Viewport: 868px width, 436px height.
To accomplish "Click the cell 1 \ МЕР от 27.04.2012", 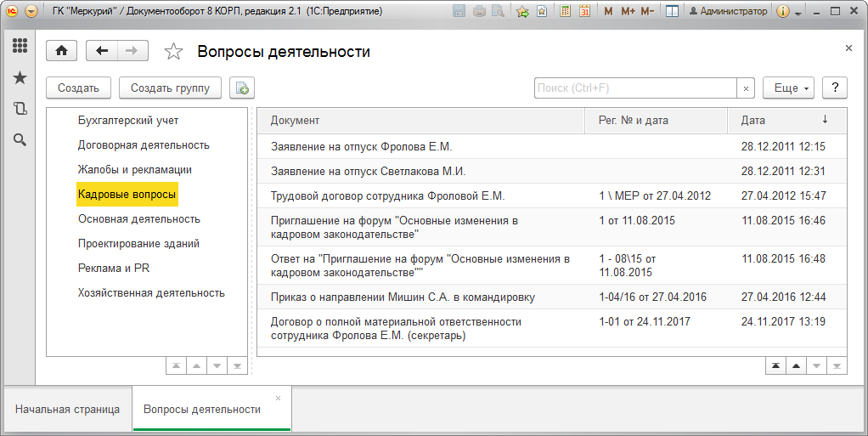I will pos(656,195).
